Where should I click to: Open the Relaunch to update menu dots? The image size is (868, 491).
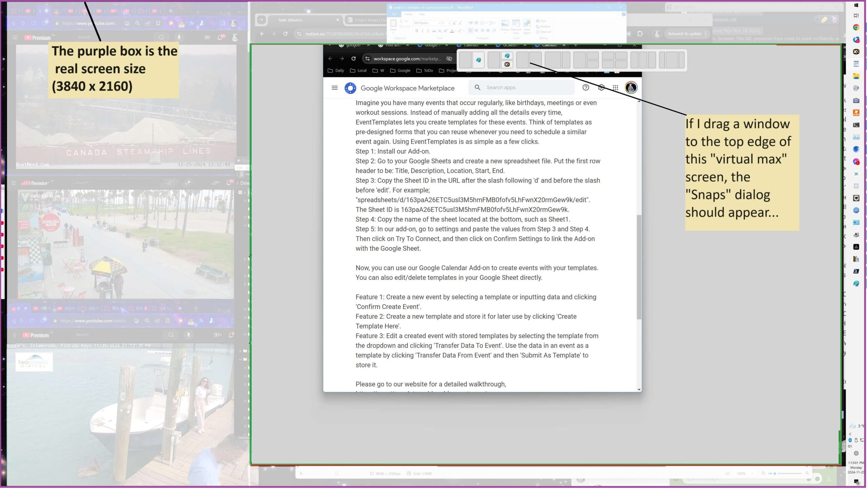click(706, 34)
